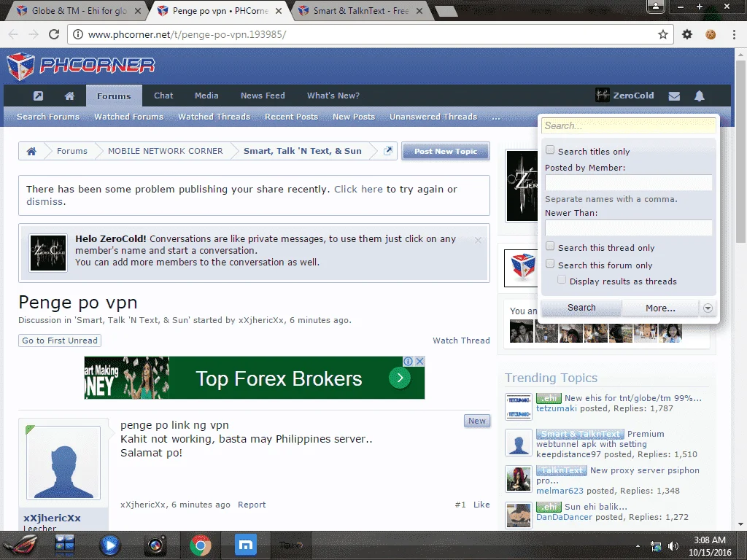Screen dimensions: 747x560
Task: Click Go to First Unread button
Action: point(60,341)
